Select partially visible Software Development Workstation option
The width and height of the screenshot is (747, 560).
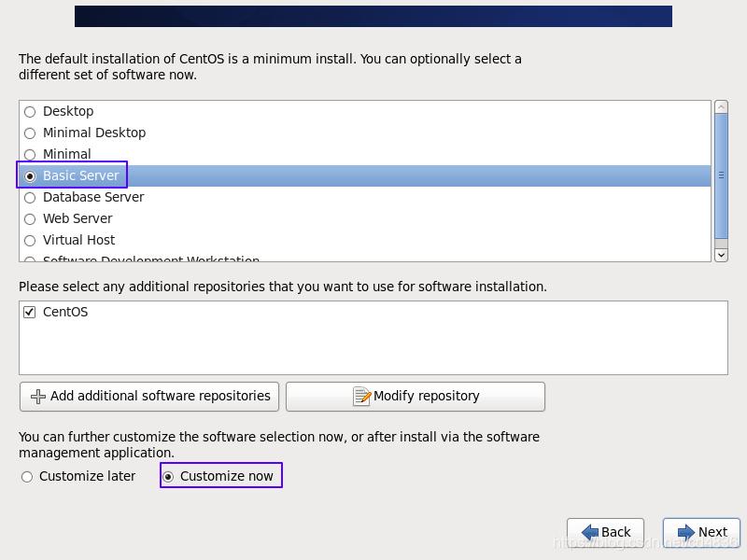(149, 259)
